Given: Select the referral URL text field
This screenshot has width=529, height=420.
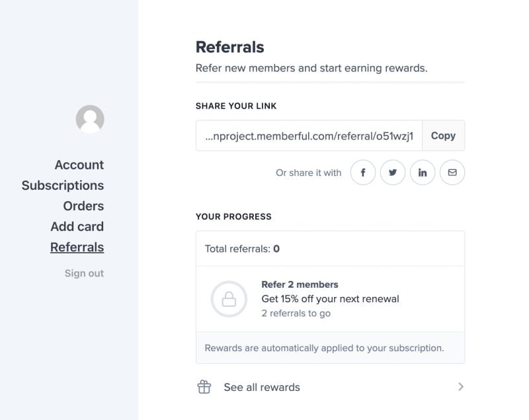Looking at the screenshot, I should pos(309,136).
